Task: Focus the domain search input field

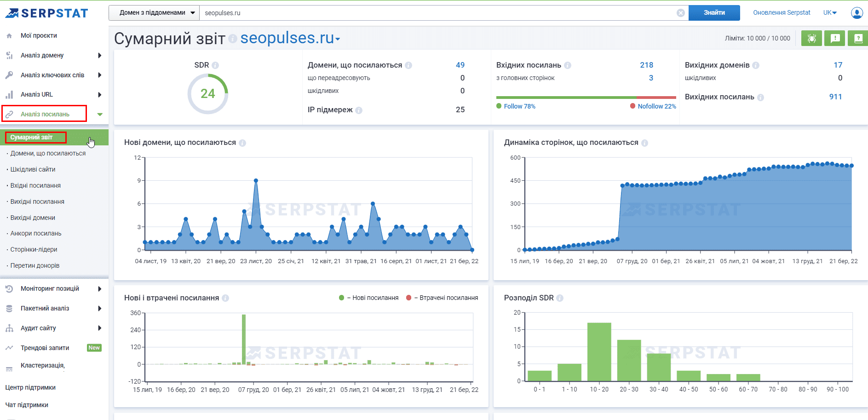Action: tap(437, 13)
